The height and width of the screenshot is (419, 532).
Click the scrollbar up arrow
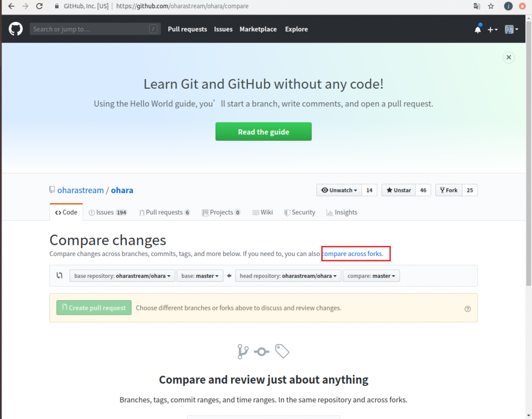tap(528, 18)
